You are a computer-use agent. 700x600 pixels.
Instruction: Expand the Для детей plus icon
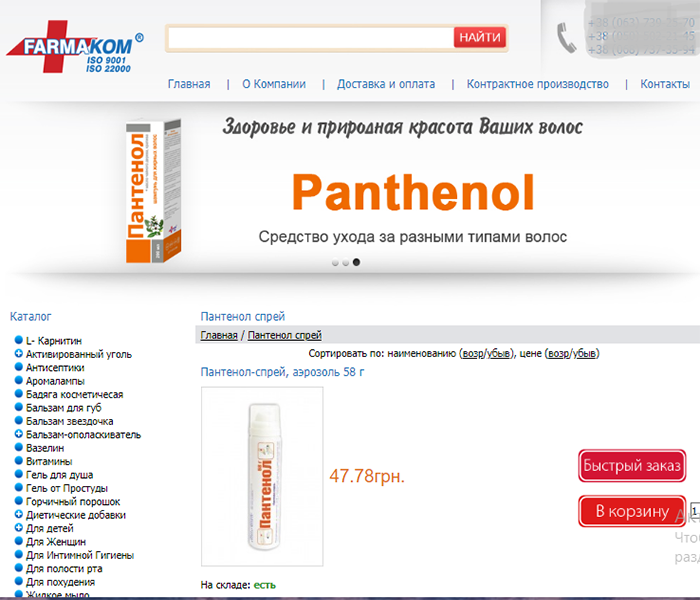click(18, 527)
